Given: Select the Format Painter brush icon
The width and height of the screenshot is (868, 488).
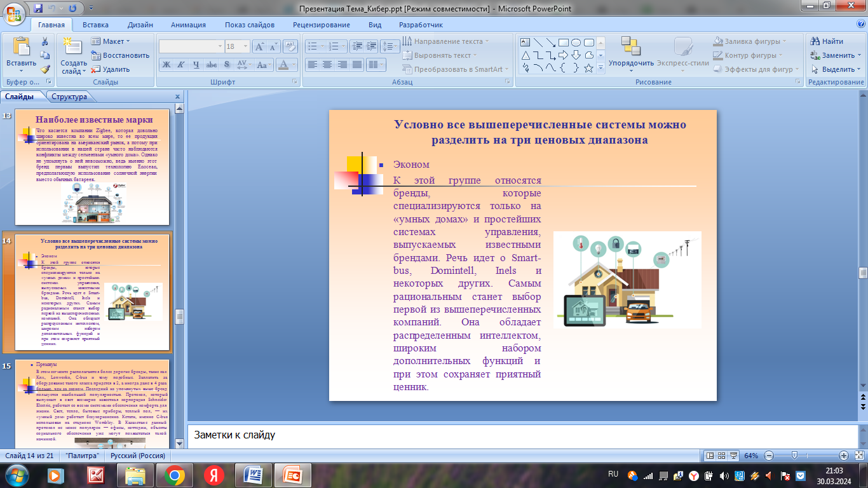Looking at the screenshot, I should tap(45, 69).
